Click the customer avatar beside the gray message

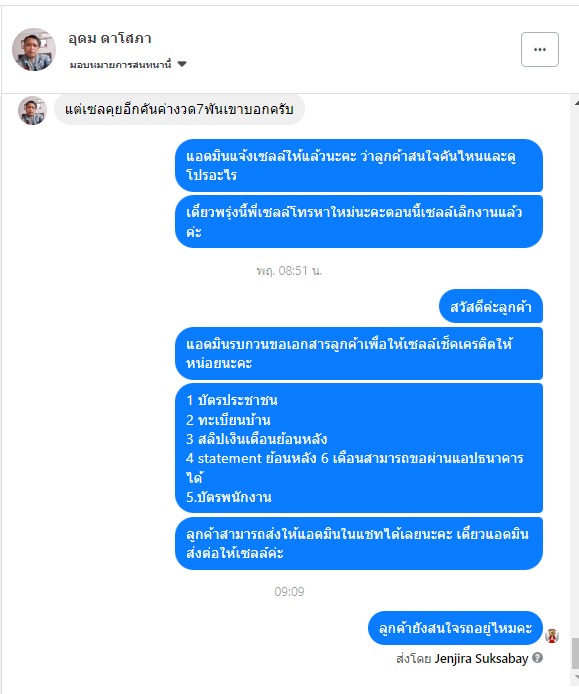click(x=32, y=111)
